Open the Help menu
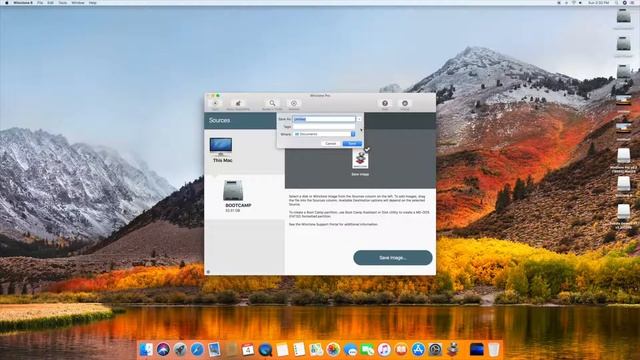 tap(93, 3)
